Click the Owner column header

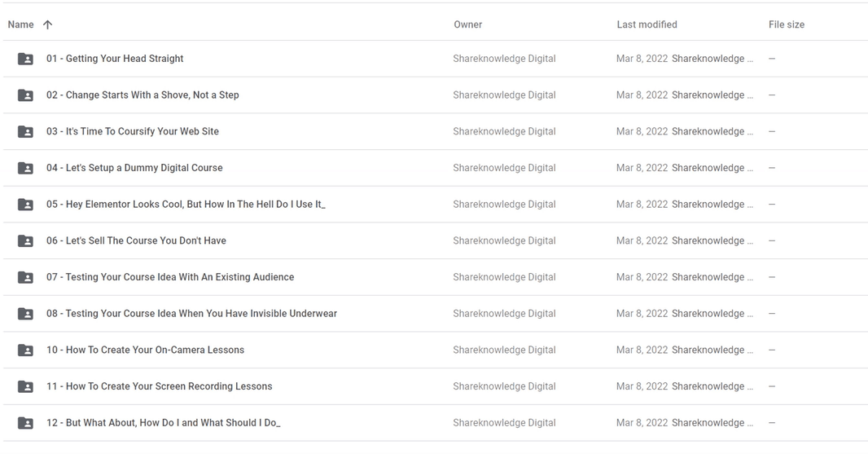tap(467, 24)
